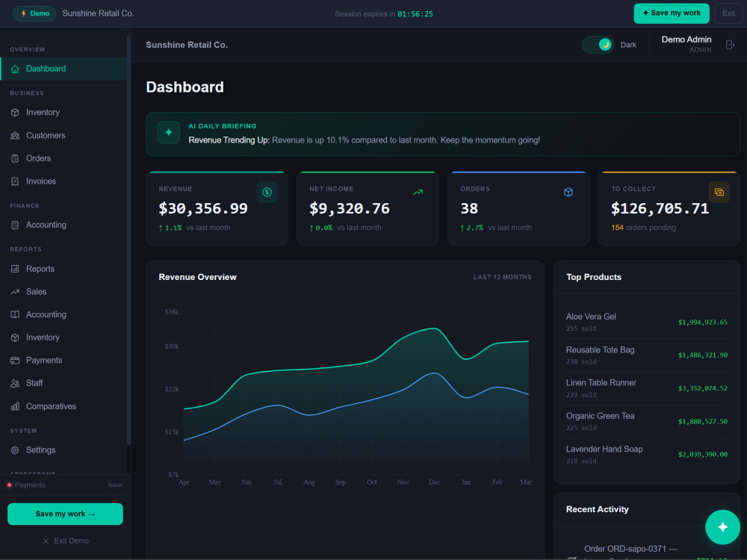Click the session timer 01:56:25
747x560 pixels.
tap(415, 13)
